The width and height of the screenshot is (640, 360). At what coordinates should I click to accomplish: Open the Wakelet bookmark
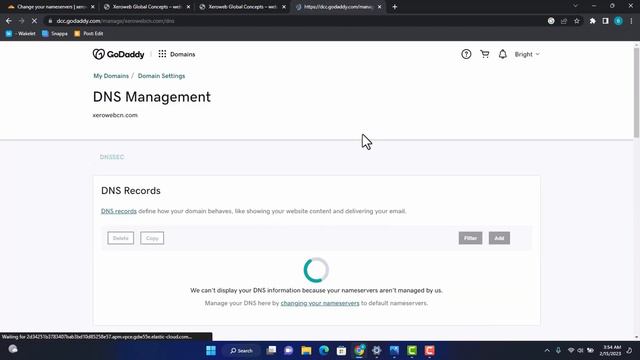[20, 33]
